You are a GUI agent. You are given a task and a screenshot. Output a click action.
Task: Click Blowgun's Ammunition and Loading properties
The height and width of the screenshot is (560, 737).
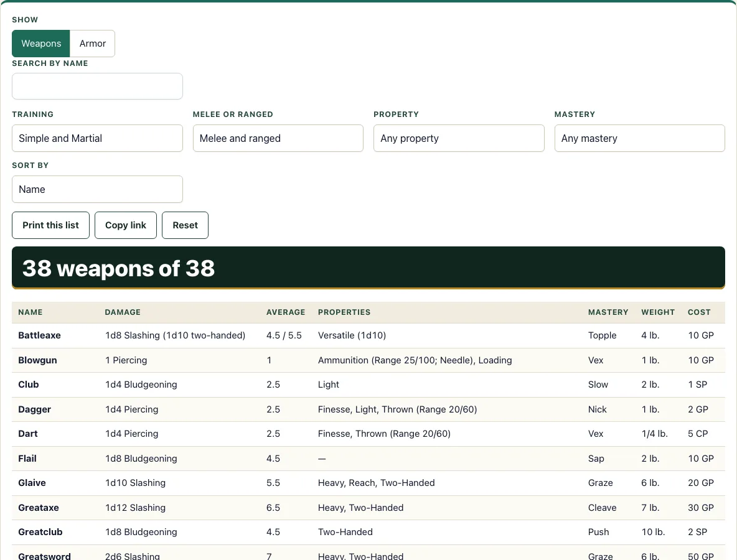click(415, 360)
